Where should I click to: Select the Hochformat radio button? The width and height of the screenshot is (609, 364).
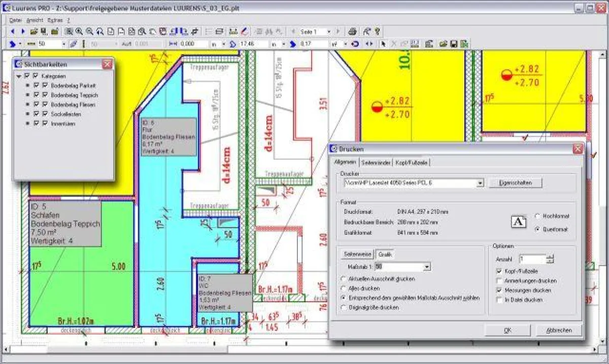[537, 216]
